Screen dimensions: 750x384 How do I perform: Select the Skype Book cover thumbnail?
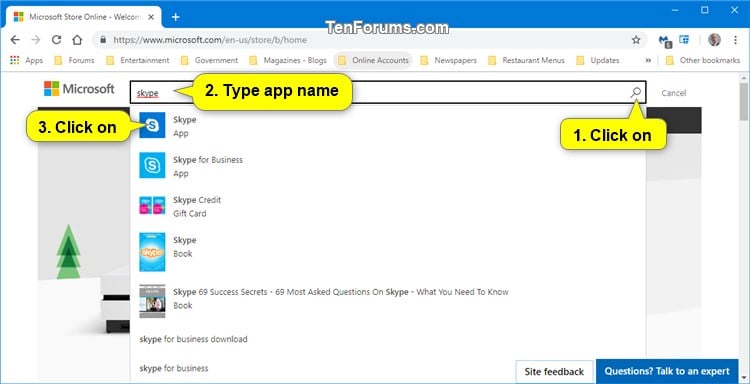tap(152, 252)
